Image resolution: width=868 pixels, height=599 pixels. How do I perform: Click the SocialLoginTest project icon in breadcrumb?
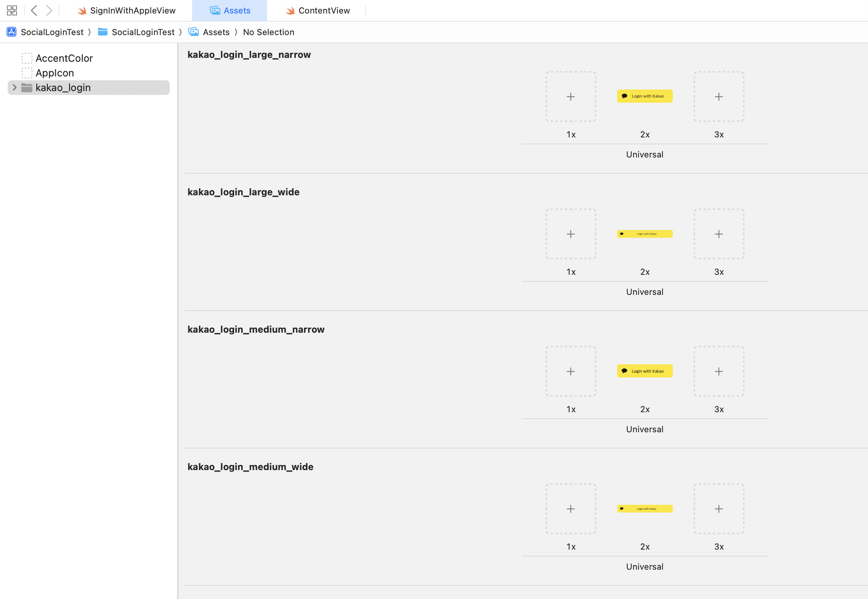pos(12,32)
